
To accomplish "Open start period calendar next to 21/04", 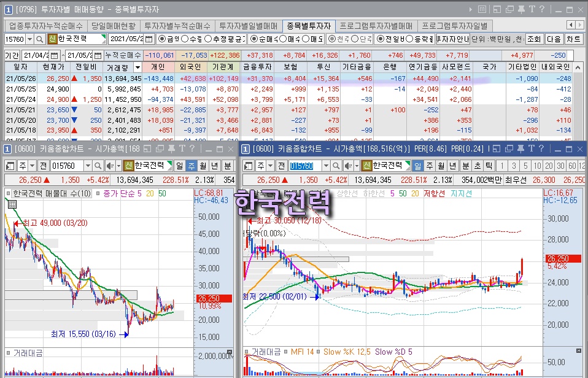I will point(55,55).
